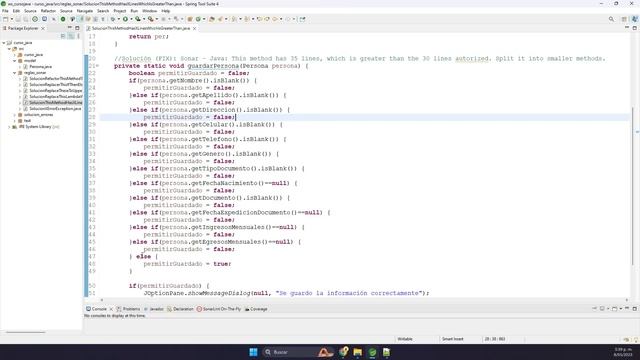Select SolucionIOrrorException.java in Package Explorer
This screenshot has width=640, height=360.
55,109
